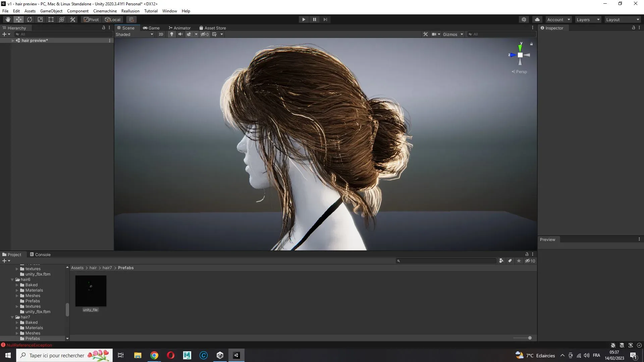Image resolution: width=644 pixels, height=362 pixels.
Task: Open the Shaded draw mode dropdown
Action: (x=134, y=34)
